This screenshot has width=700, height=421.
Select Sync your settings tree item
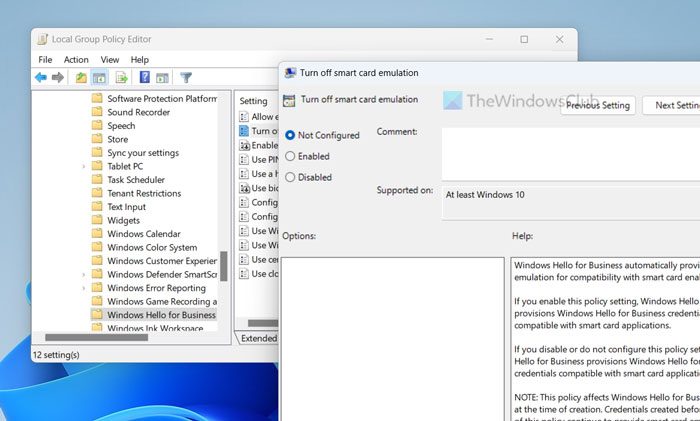[143, 153]
